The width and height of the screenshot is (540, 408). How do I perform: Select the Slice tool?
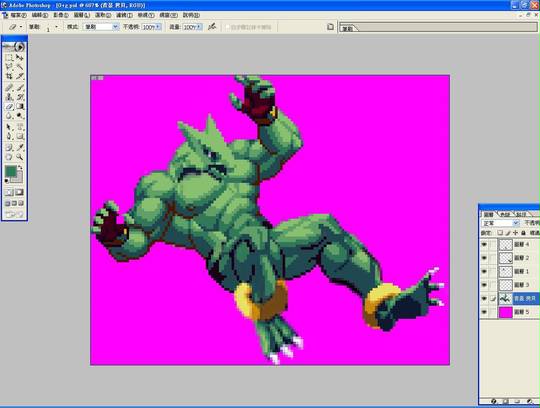click(20, 76)
